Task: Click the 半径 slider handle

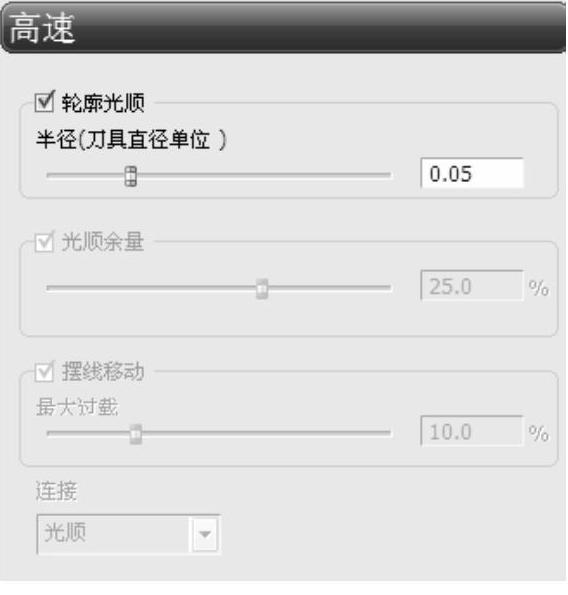Action: (131, 176)
